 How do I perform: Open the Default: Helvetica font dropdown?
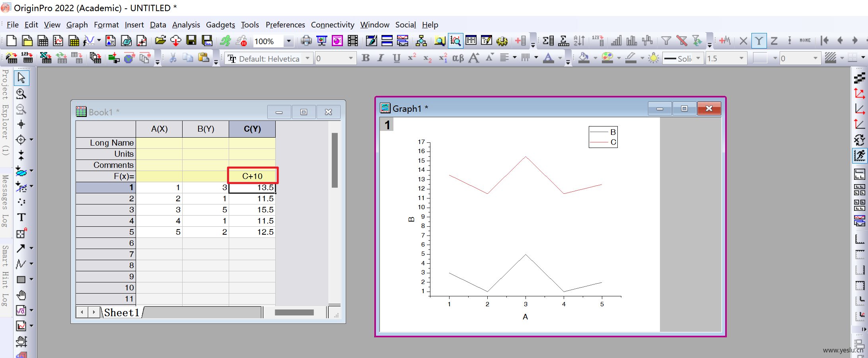point(307,58)
